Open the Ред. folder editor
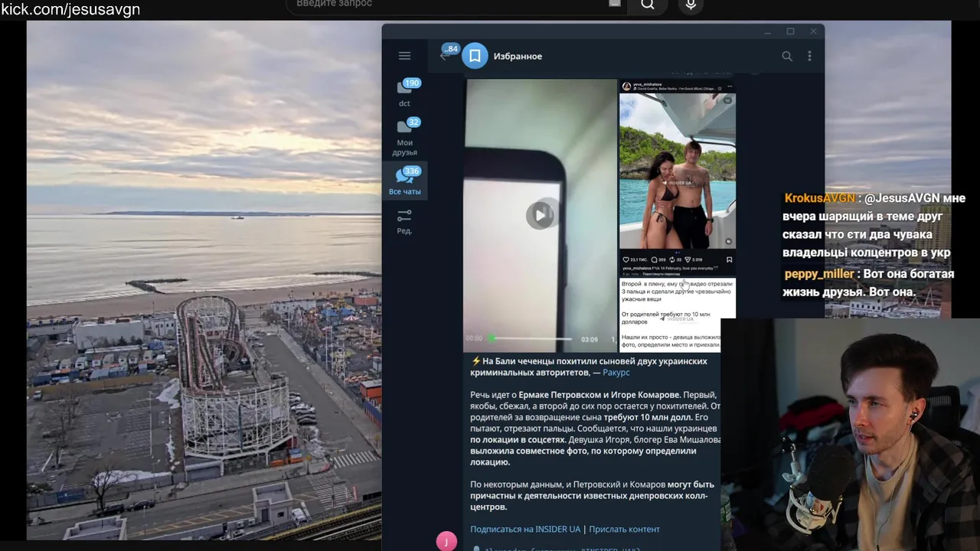Viewport: 980px width, 551px height. pos(404,222)
